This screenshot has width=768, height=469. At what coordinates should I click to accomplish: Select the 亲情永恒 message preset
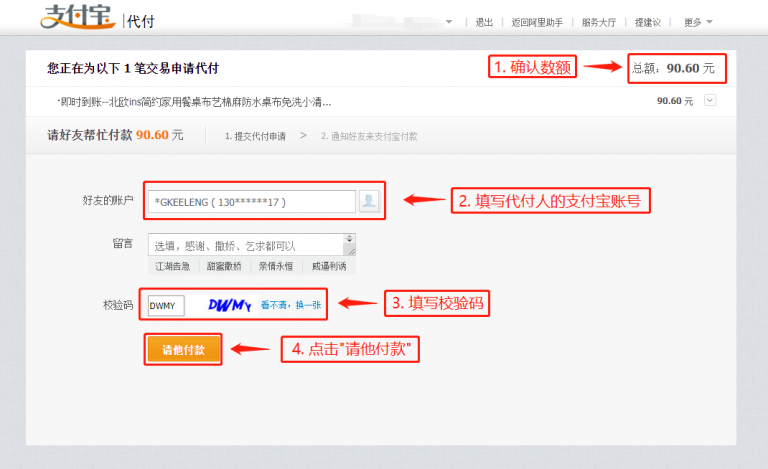[x=276, y=266]
